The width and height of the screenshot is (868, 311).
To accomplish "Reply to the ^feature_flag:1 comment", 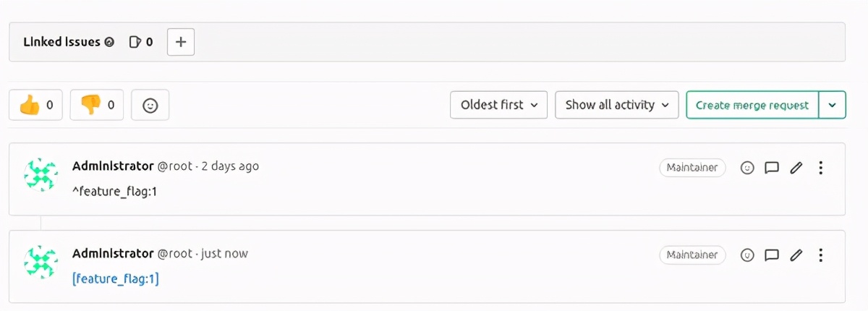I will [x=772, y=168].
